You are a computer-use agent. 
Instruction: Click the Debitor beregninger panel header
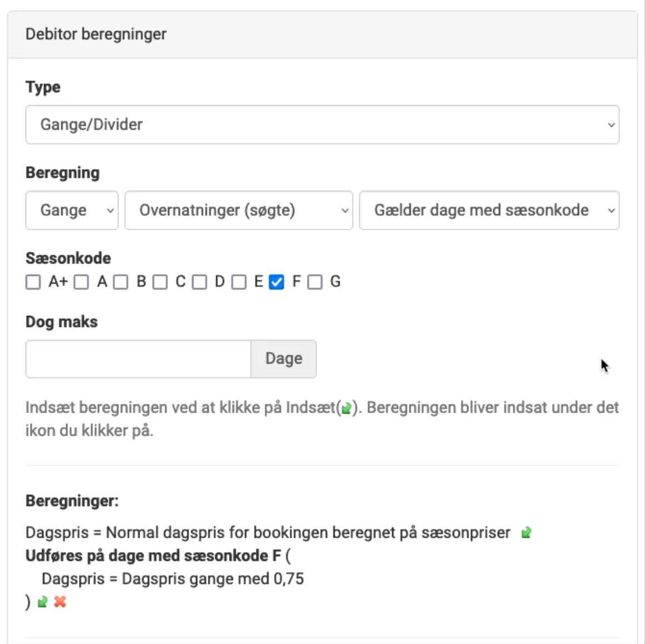point(95,34)
